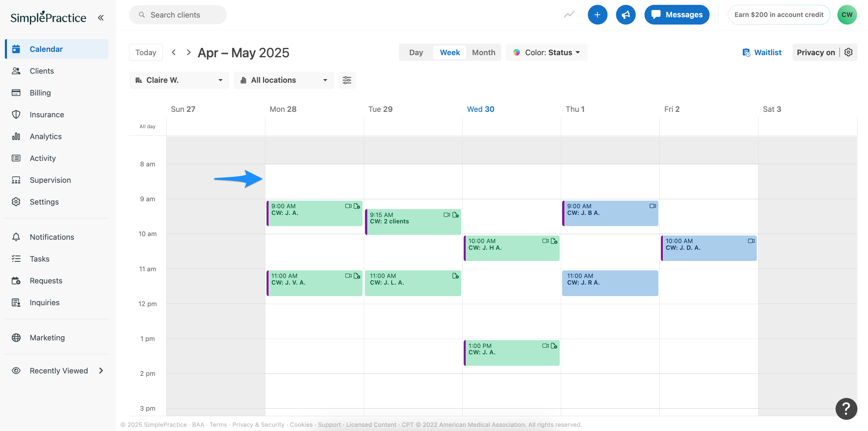Open Messages button
868x431 pixels.
(x=677, y=15)
